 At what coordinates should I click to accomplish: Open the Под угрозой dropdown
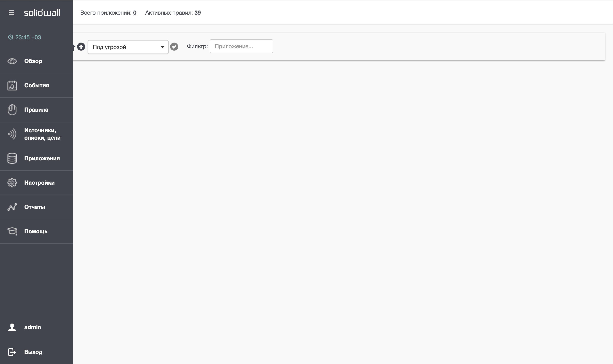click(x=128, y=47)
